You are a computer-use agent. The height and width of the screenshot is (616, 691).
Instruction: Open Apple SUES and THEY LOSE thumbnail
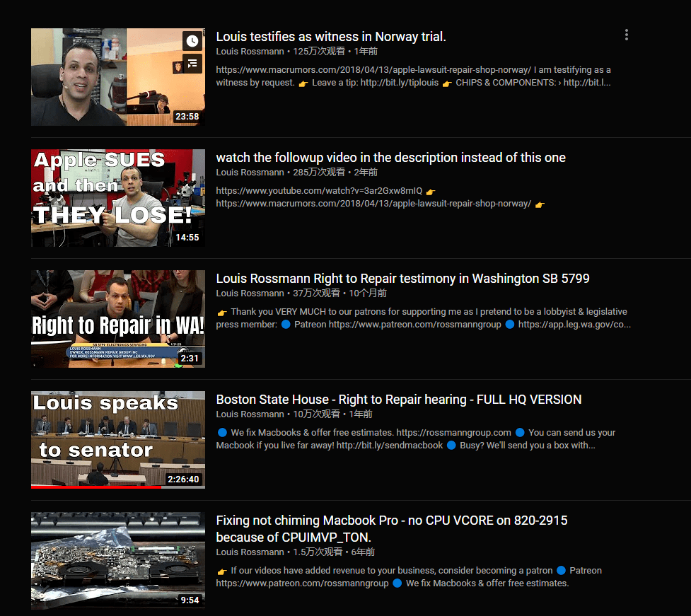tap(118, 198)
